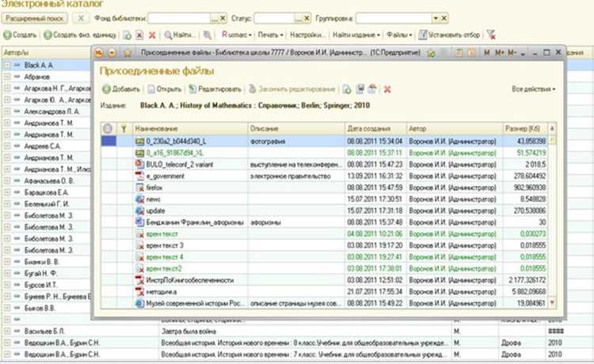Image resolution: width=594 pixels, height=364 pixels.
Task: Click the update-from-disk icon beside the red X
Action: tap(373, 89)
